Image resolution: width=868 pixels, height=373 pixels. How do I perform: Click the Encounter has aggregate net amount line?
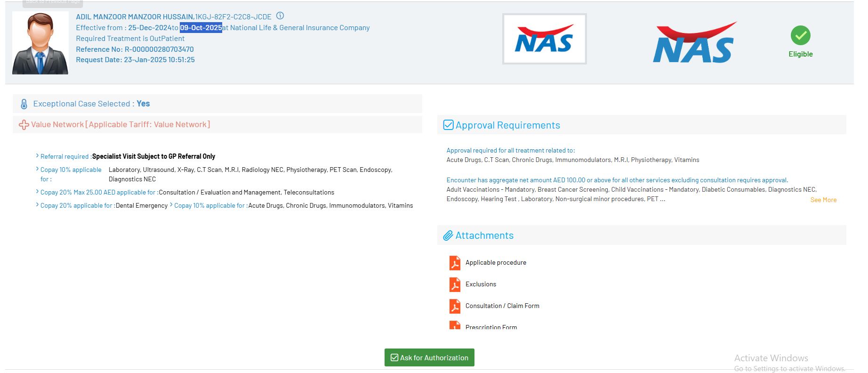point(617,180)
